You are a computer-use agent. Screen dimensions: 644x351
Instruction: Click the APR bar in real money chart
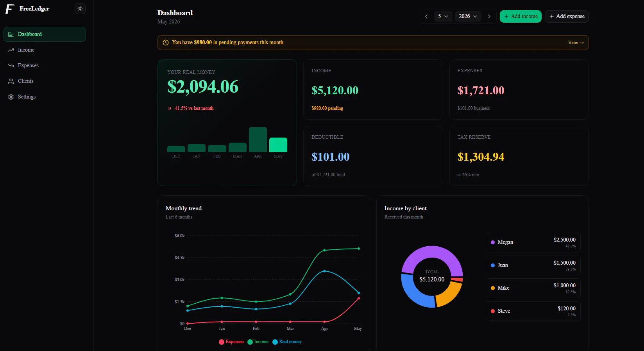[258, 140]
